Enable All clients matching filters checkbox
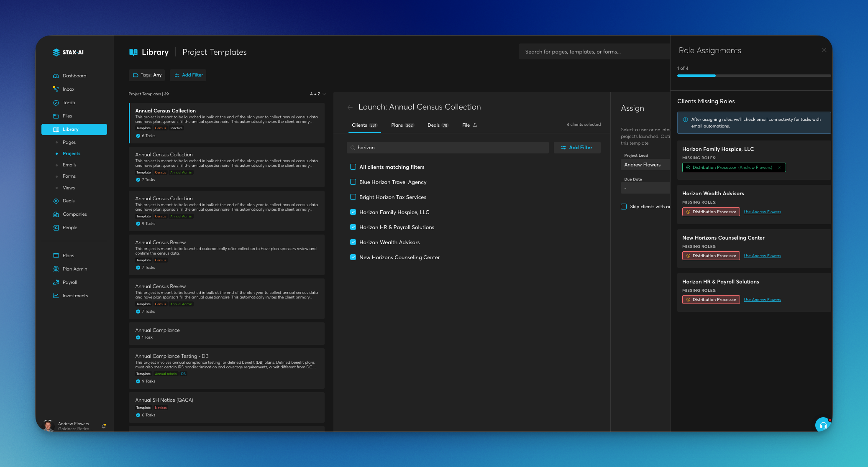The image size is (868, 467). [353, 167]
